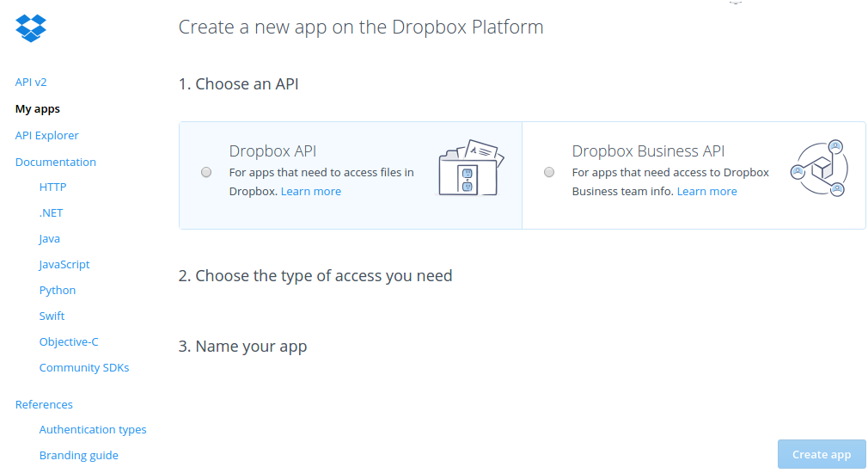The image size is (868, 473).
Task: Click the Dropbox Business API card title
Action: pos(648,150)
